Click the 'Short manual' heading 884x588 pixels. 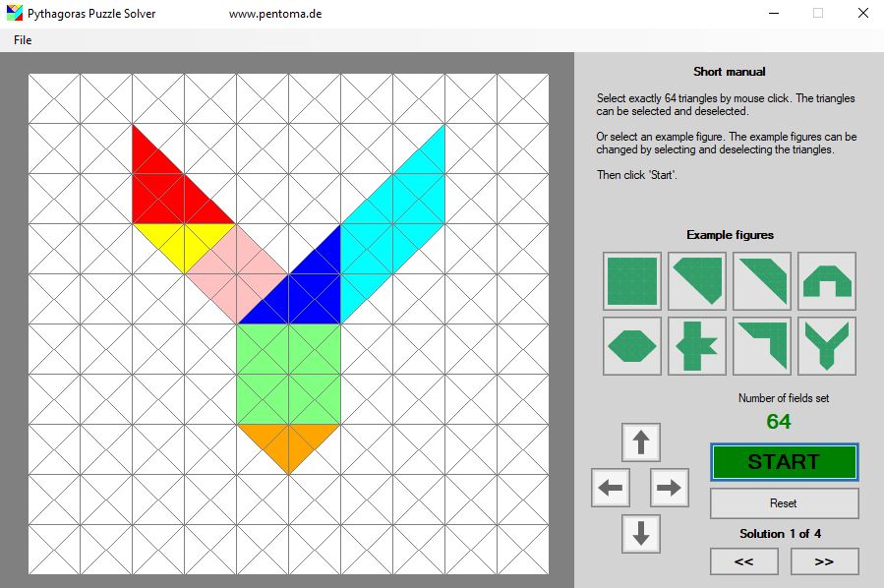click(729, 72)
